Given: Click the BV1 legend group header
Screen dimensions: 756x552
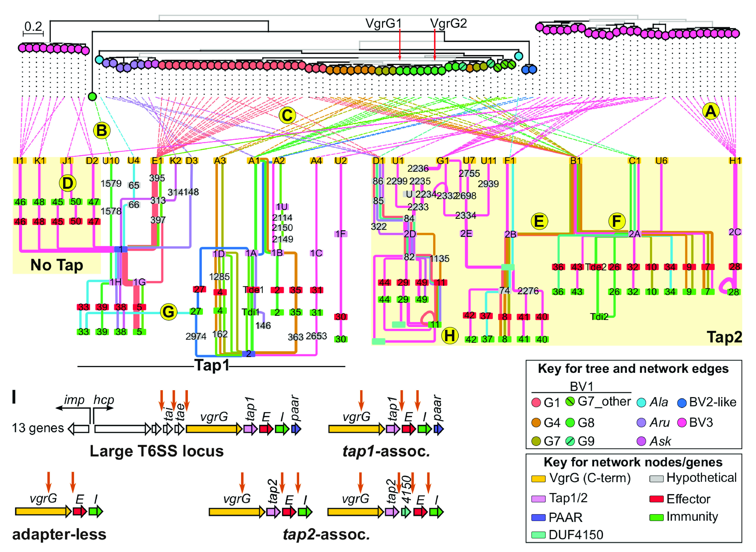Looking at the screenshot, I should click(x=581, y=386).
